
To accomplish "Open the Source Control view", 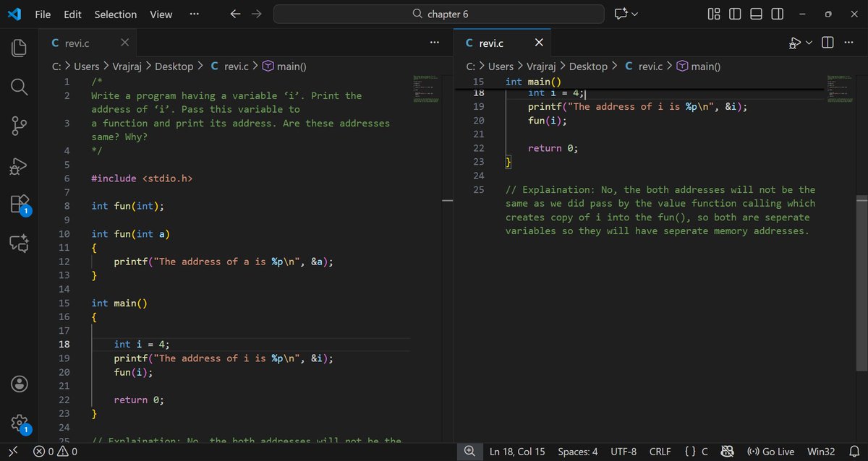I will coord(19,126).
